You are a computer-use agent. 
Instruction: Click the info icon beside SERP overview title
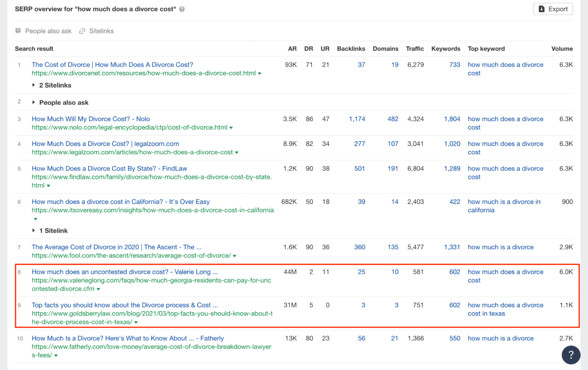click(x=182, y=9)
